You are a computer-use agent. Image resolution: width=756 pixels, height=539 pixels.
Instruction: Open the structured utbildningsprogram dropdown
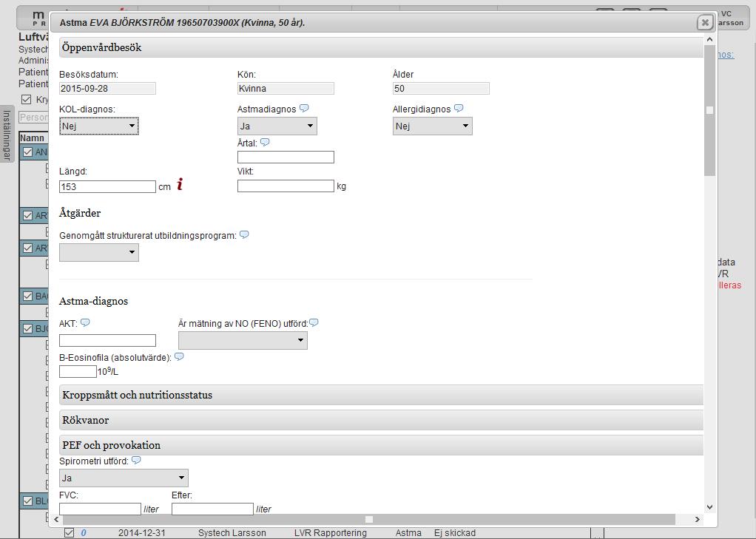tap(99, 252)
